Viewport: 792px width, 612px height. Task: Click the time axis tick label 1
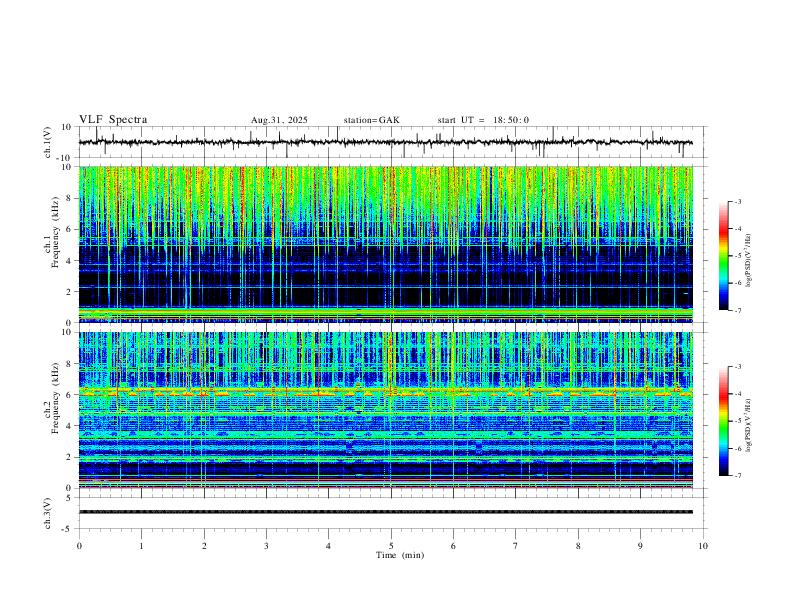(x=141, y=546)
